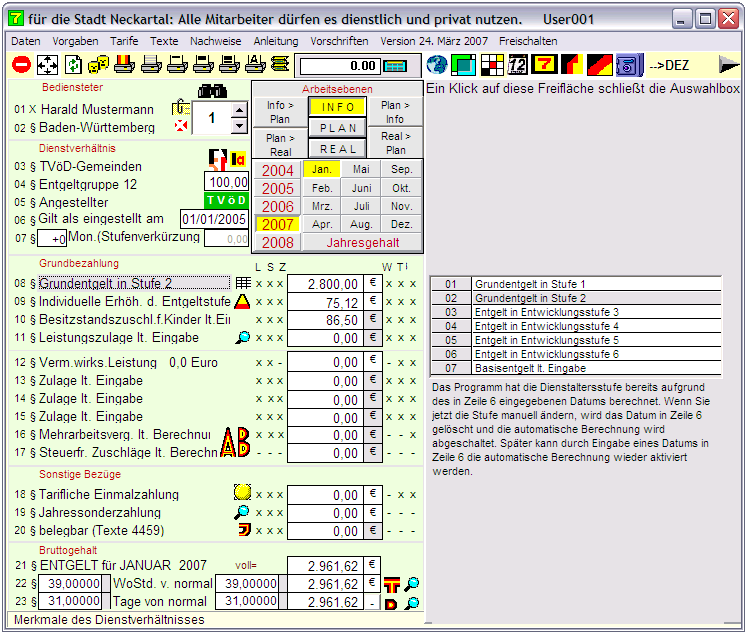Increase the employee number with up arrow
Image resolution: width=745 pixels, height=632 pixels.
(239, 110)
